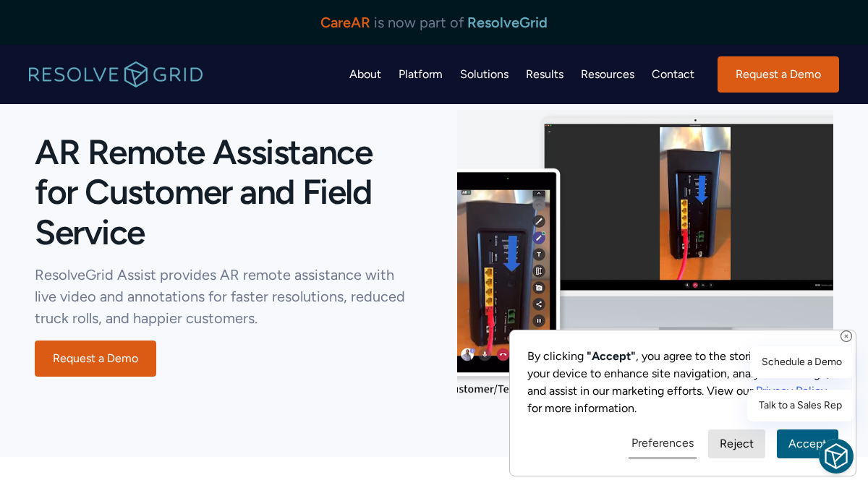Click the "AR Remote Assistance" heading

(x=204, y=192)
